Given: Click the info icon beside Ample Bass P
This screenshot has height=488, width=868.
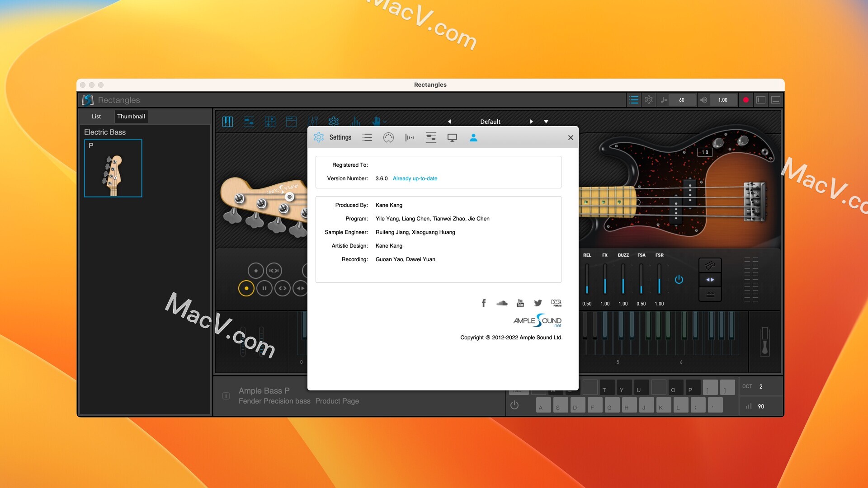Looking at the screenshot, I should (226, 396).
